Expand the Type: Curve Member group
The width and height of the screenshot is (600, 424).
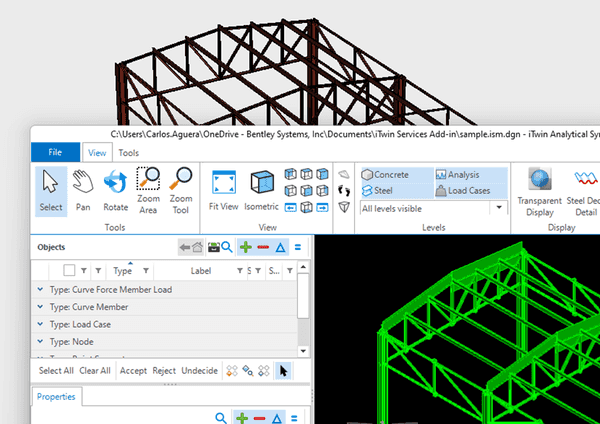tap(40, 307)
